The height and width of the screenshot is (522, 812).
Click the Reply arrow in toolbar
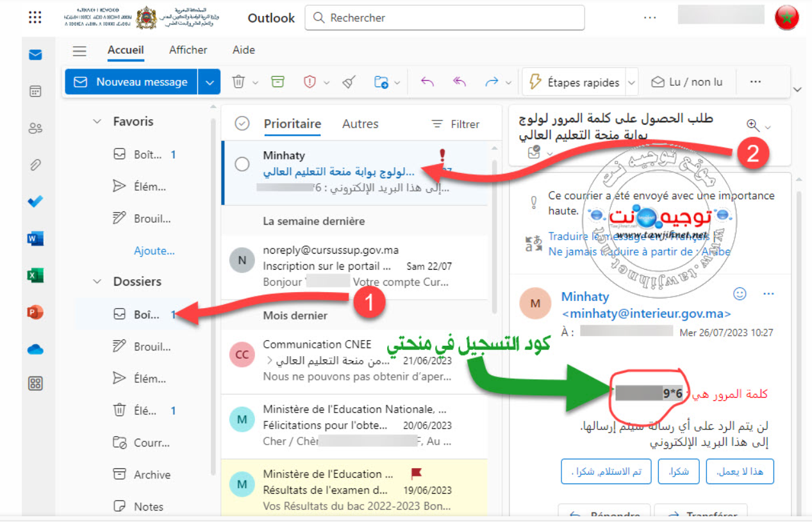click(427, 82)
